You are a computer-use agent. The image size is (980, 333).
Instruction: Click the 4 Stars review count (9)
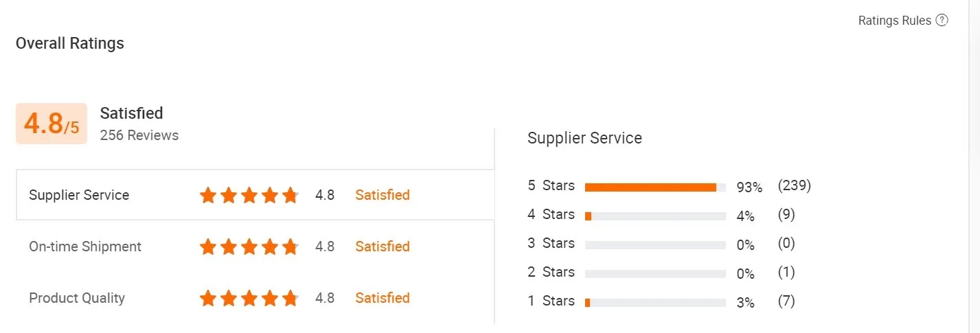786,214
